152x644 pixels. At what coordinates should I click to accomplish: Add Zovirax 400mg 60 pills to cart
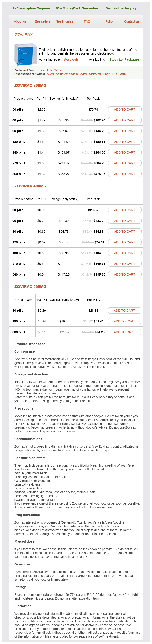125,221
